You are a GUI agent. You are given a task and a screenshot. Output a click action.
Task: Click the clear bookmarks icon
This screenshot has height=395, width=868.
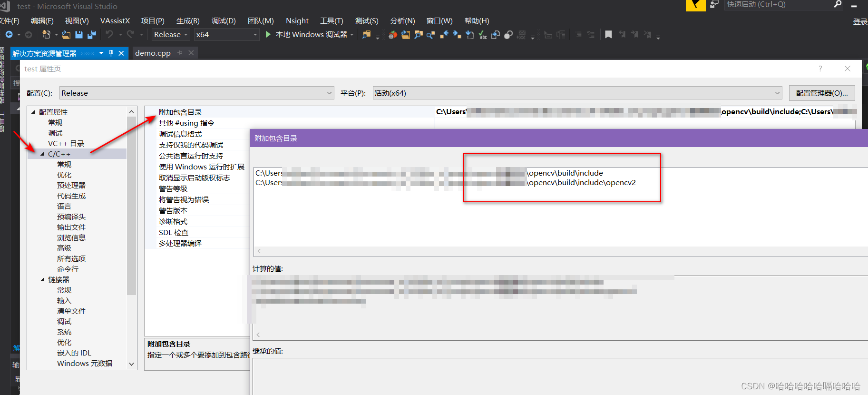pyautogui.click(x=647, y=34)
